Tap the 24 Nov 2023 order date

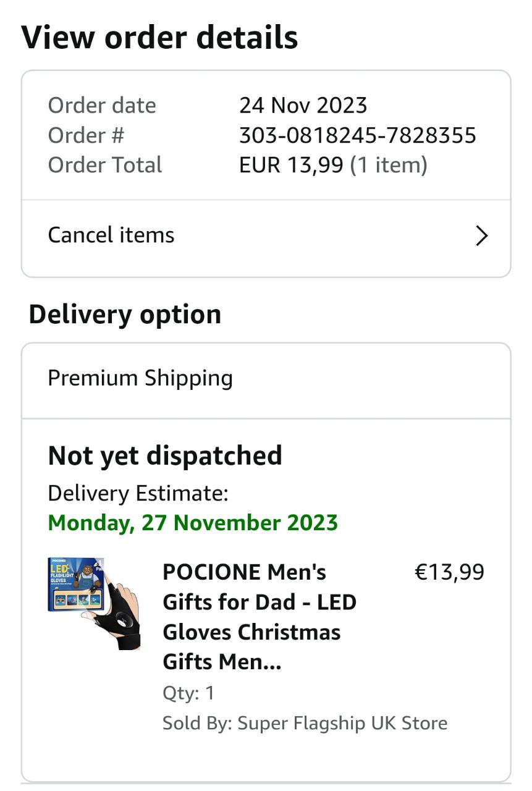[x=303, y=106]
